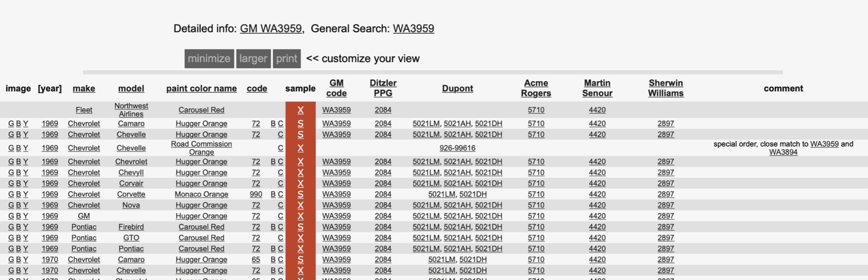Click the Acme Rogers column header
868x280 pixels.
pos(536,88)
